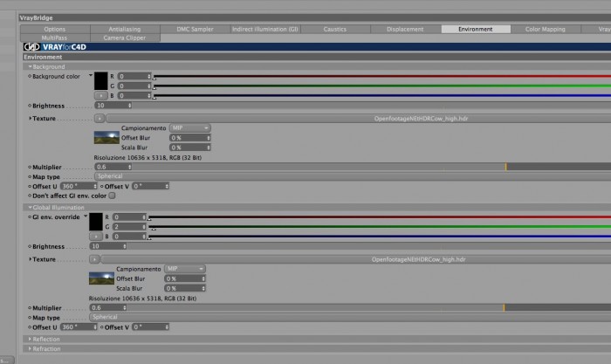Screen dimensions: 611x364
Task: Switch to Indirect illumination (GI) tab
Action: click(x=265, y=29)
